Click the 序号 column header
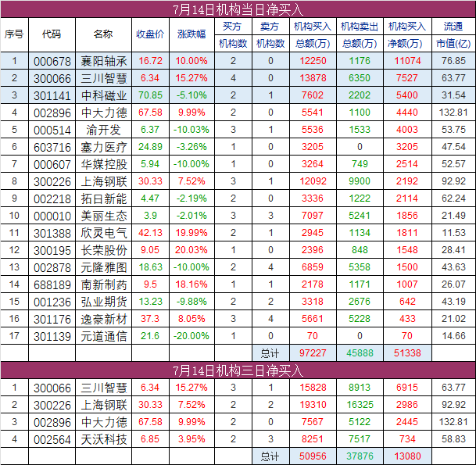This screenshot has height=465, width=476. click(x=14, y=34)
